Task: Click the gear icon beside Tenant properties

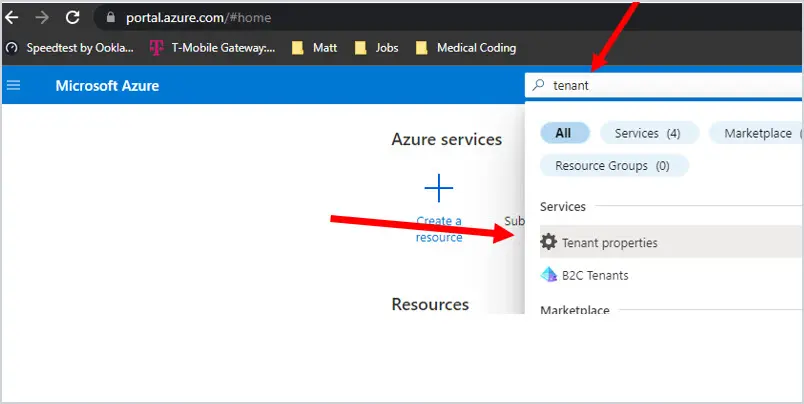Action: pyautogui.click(x=549, y=241)
